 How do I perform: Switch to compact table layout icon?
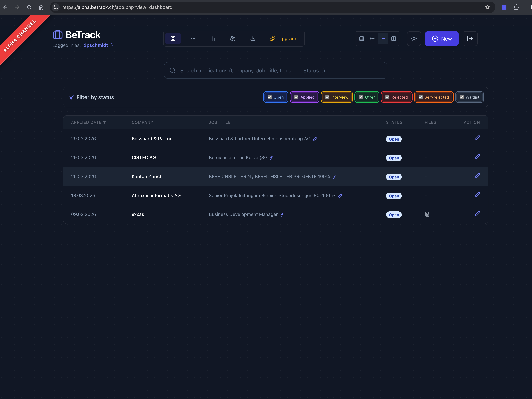coord(372,39)
